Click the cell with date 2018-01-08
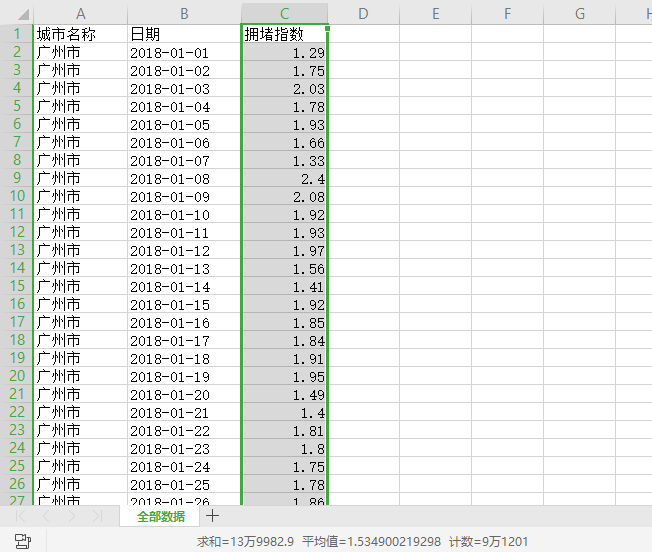 (x=184, y=179)
